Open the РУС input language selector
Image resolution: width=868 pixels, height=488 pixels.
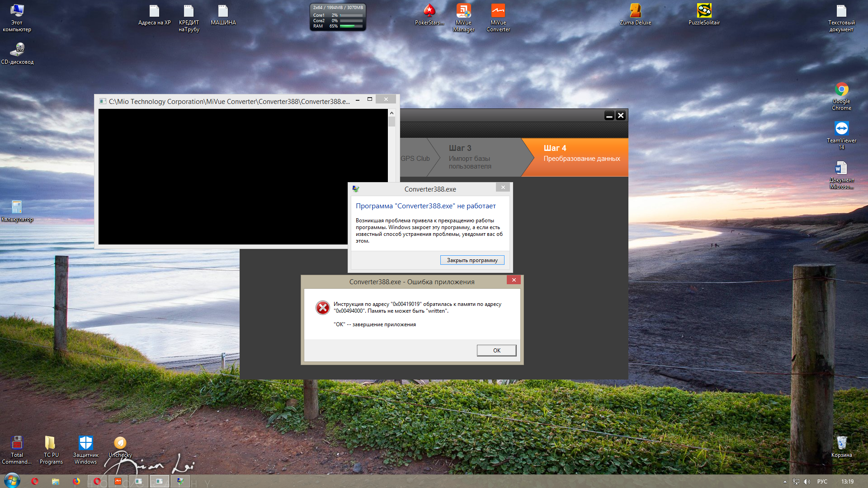point(822,482)
